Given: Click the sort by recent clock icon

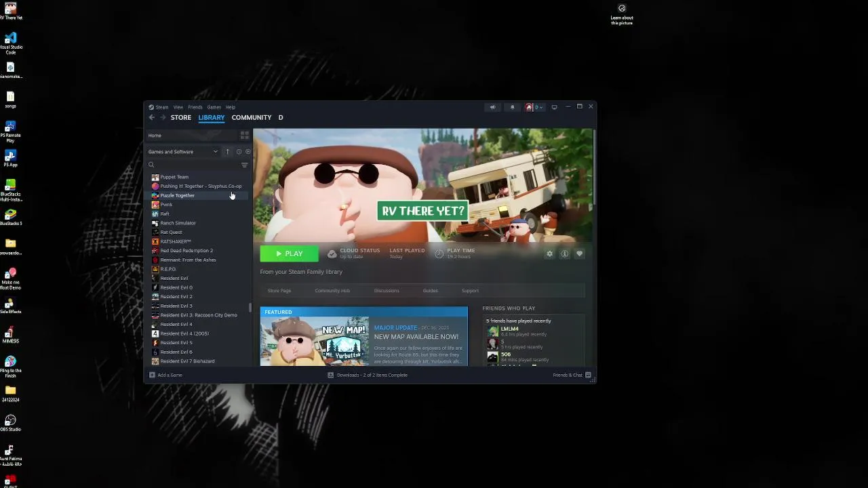Looking at the screenshot, I should (x=239, y=152).
